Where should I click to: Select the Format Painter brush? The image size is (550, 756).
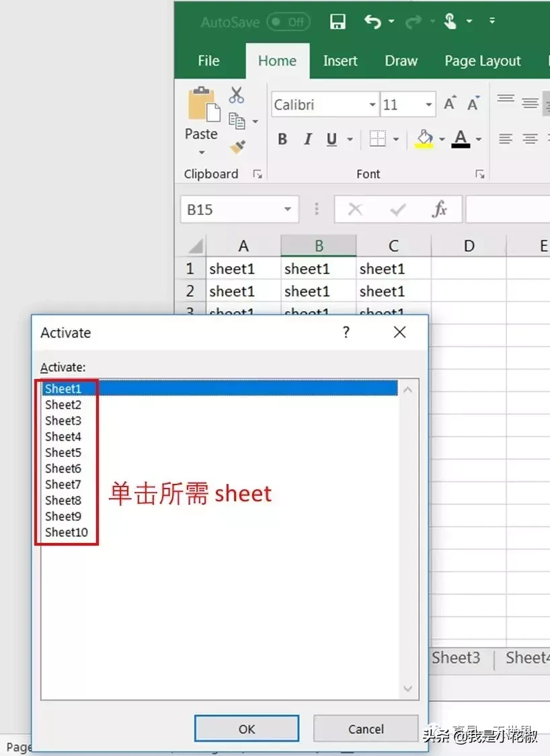(237, 146)
